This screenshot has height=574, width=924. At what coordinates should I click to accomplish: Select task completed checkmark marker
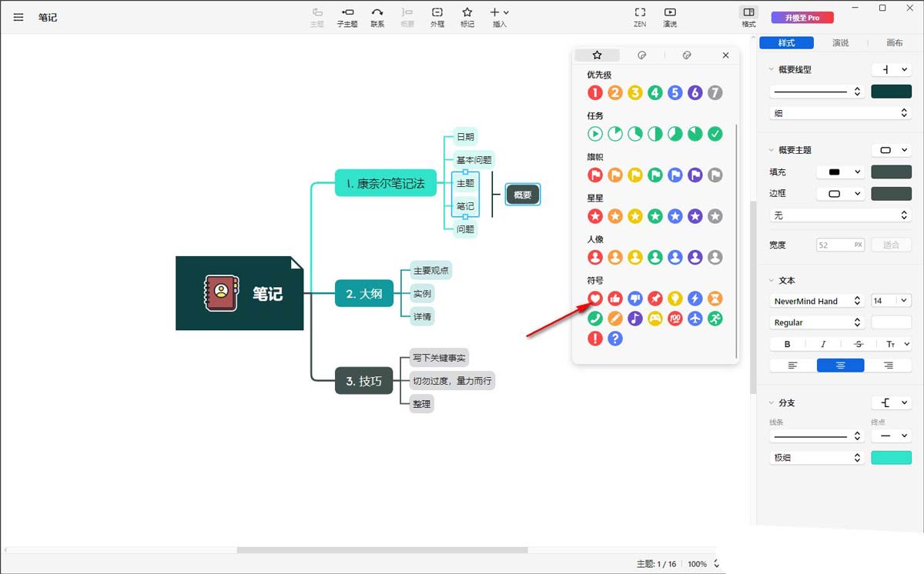715,134
